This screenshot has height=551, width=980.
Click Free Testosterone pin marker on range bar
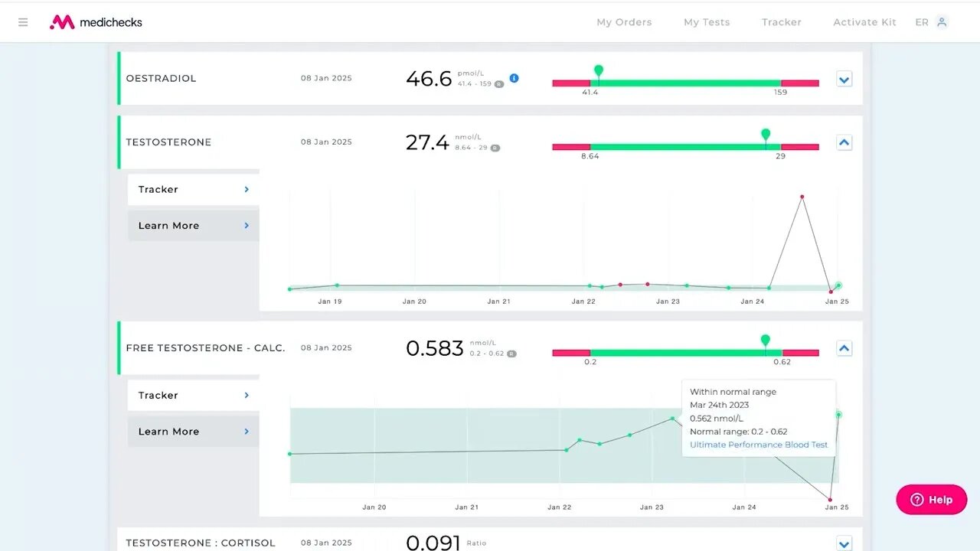765,341
